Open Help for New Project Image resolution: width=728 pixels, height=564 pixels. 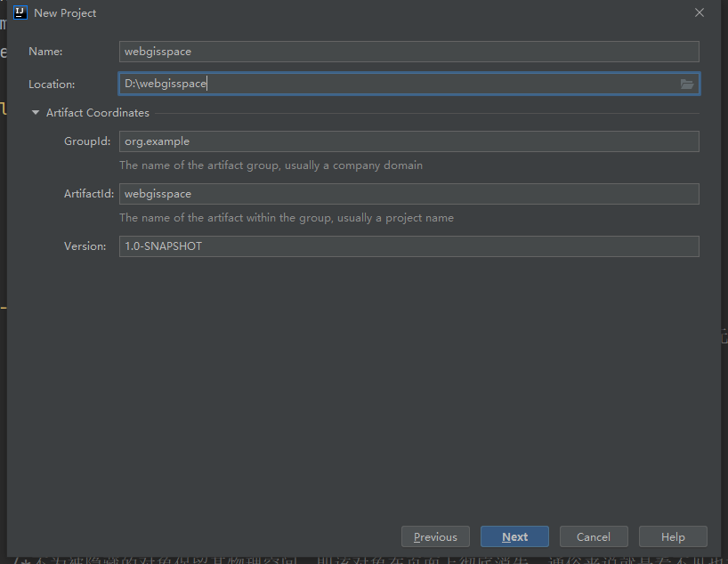[673, 536]
